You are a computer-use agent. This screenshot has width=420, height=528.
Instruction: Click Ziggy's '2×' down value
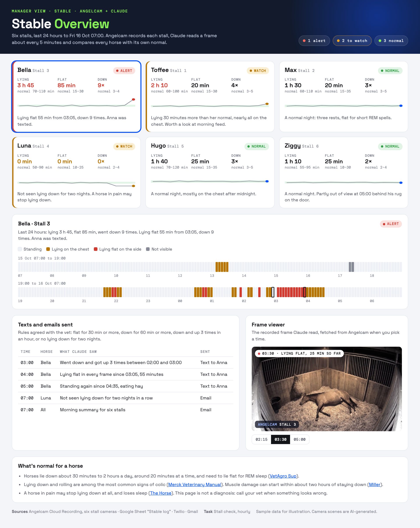[368, 161]
